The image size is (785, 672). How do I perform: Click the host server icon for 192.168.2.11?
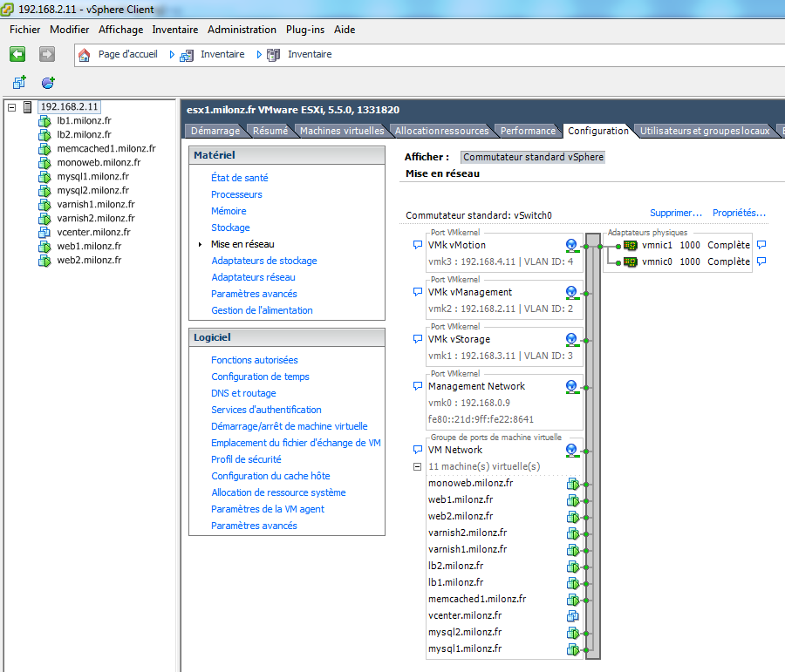pyautogui.click(x=28, y=107)
